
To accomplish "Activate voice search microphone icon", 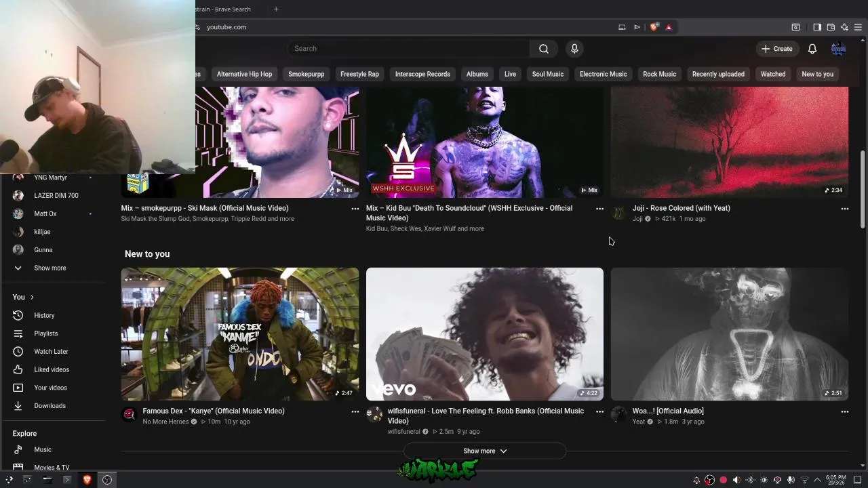I will click(x=574, y=49).
